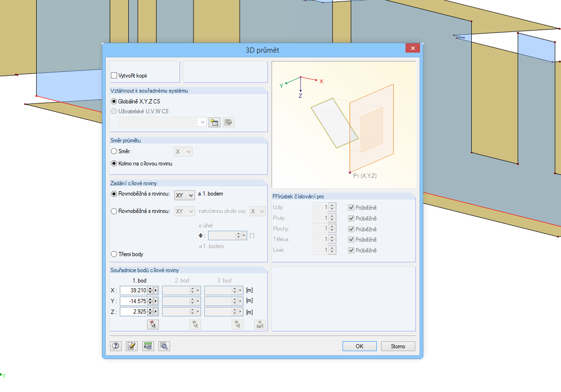The height and width of the screenshot is (392, 561).
Task: Pick 2. bod graphically with pointer icon
Action: (195, 324)
